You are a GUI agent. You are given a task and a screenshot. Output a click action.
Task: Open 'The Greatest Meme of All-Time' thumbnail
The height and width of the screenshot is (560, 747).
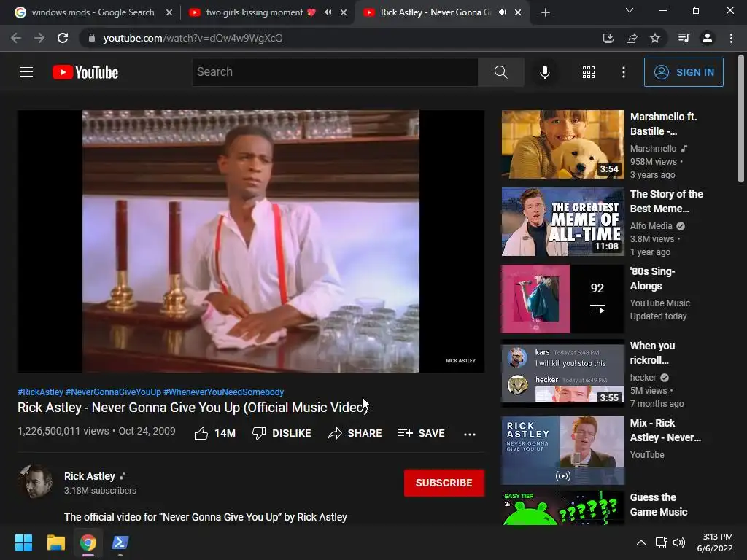[x=562, y=222]
